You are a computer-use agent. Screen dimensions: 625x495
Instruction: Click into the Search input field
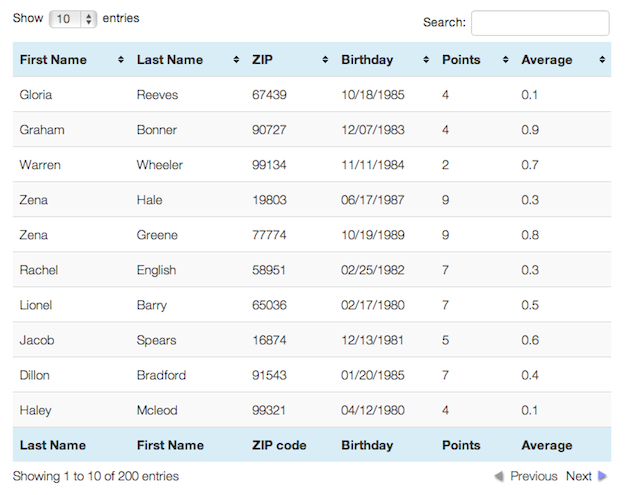pos(539,23)
